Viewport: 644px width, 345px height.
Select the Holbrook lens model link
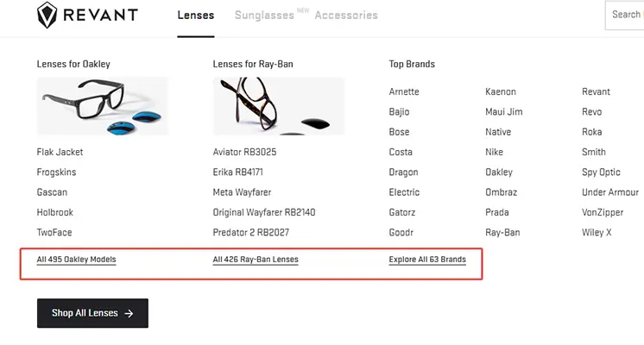coord(55,212)
